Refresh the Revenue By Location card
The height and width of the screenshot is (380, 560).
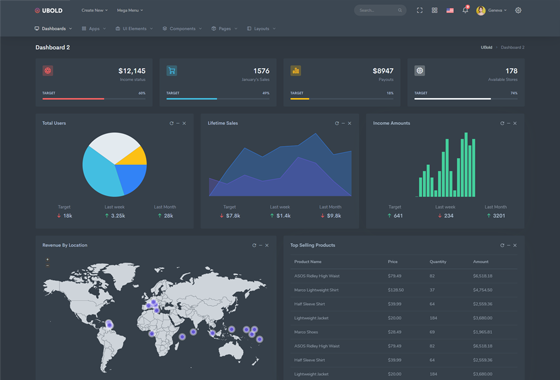[254, 245]
